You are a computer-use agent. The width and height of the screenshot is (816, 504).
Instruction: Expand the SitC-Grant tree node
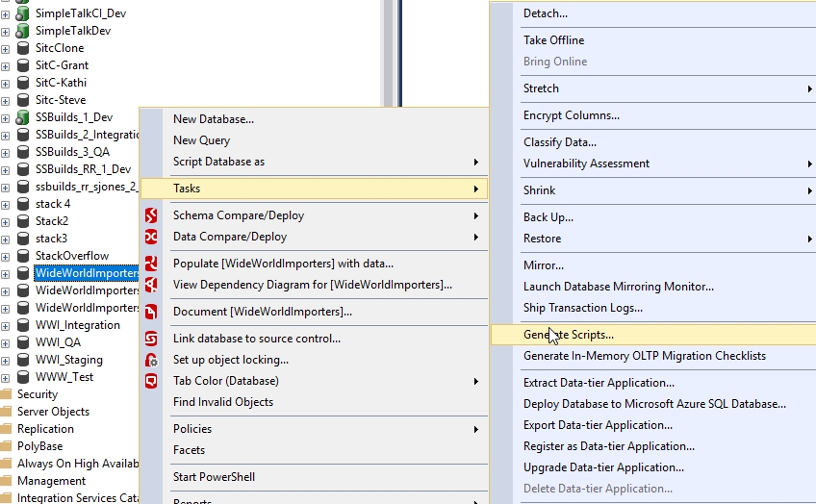click(x=6, y=65)
